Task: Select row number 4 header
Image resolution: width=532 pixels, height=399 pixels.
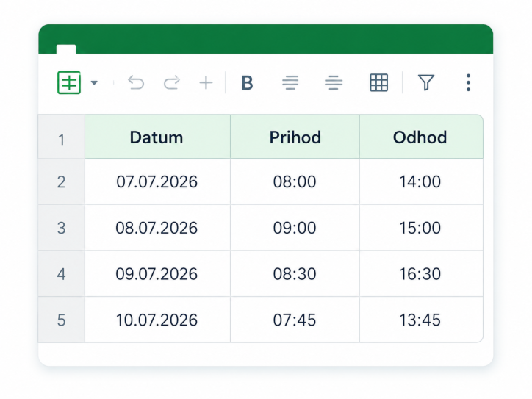Action: (x=62, y=274)
